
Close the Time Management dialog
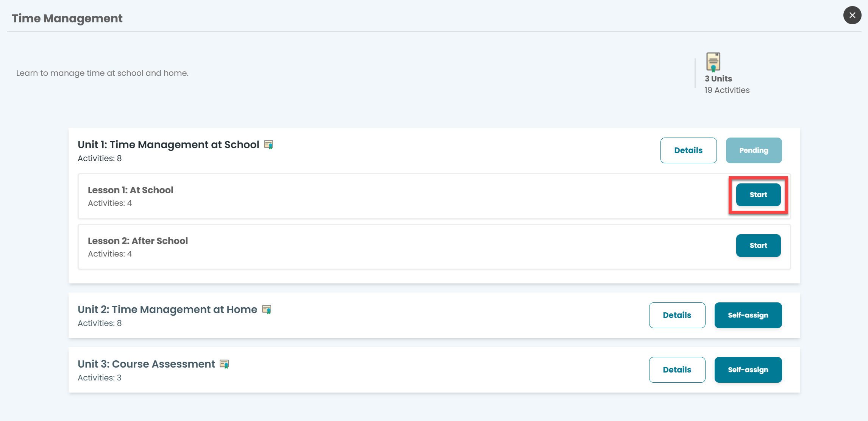coord(852,15)
